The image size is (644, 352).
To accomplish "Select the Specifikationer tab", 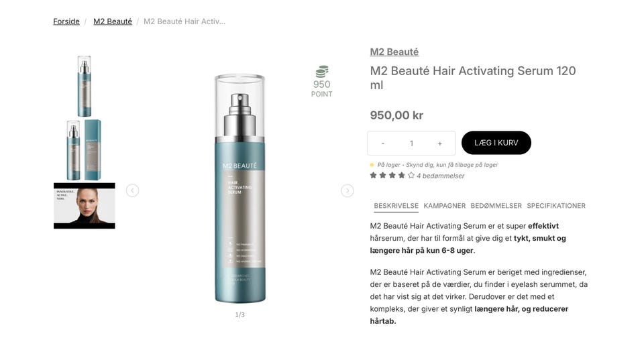I will [556, 206].
